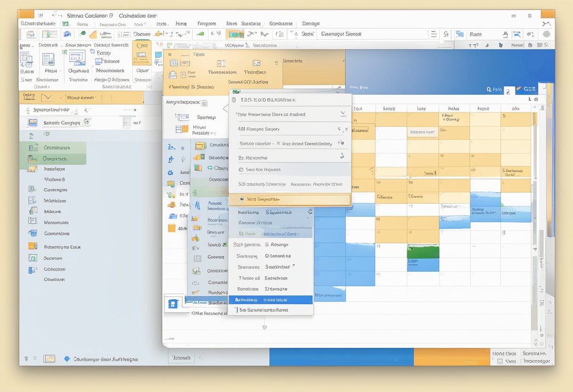Screen dimensions: 573x392
Task: Collapse the left arrow beside the popup panel
Action: tap(225, 108)
